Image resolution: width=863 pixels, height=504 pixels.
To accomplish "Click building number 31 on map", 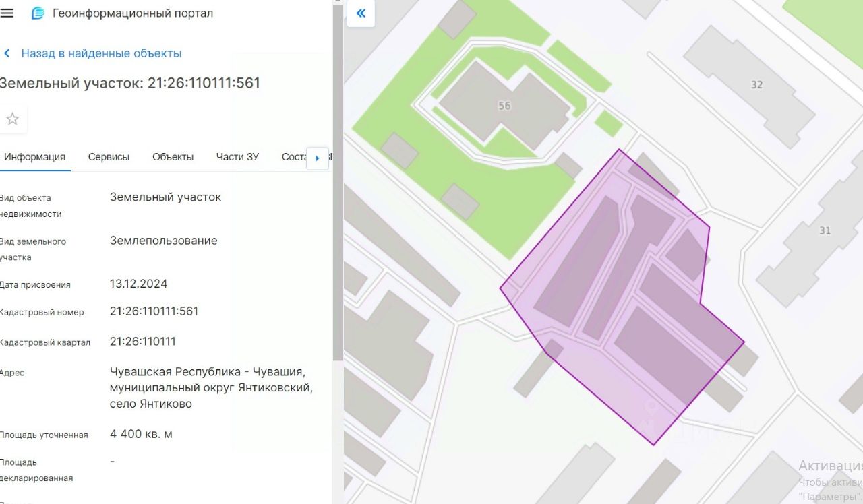I will [825, 230].
